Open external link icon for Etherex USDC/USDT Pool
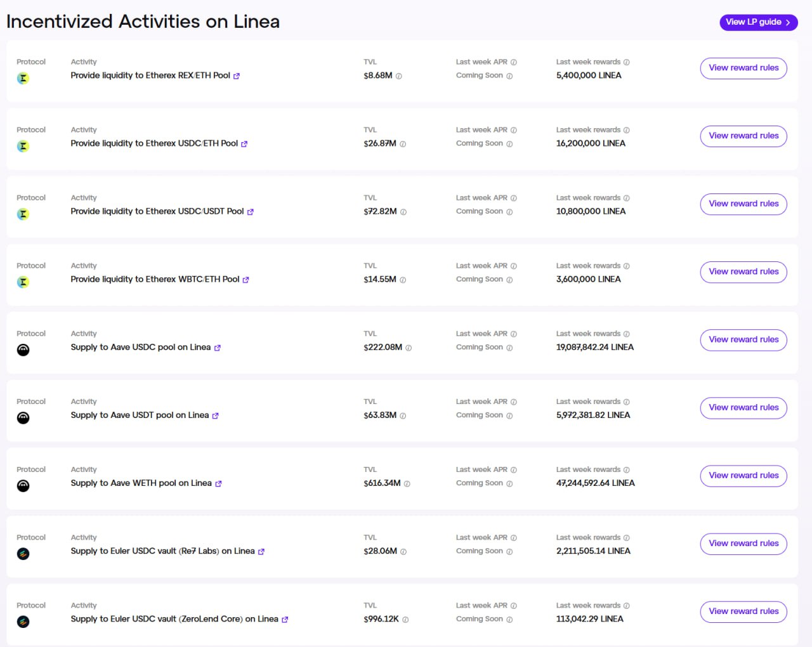The image size is (812, 647). 250,212
